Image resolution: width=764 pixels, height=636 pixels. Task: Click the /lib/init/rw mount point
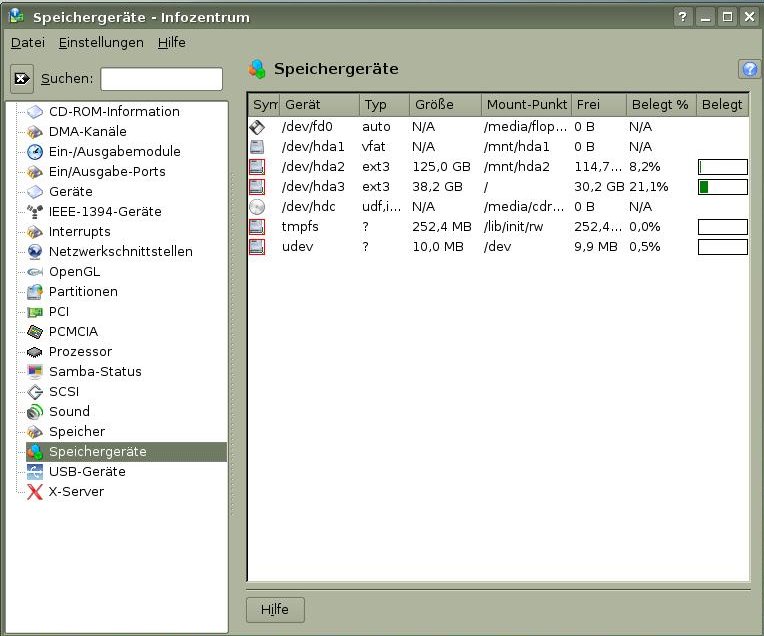point(513,227)
